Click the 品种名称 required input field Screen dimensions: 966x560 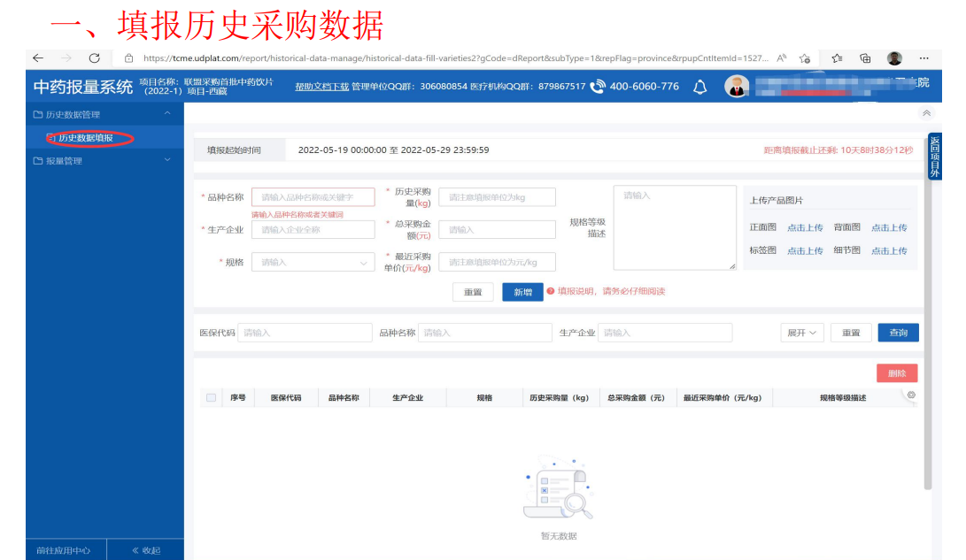click(x=313, y=197)
